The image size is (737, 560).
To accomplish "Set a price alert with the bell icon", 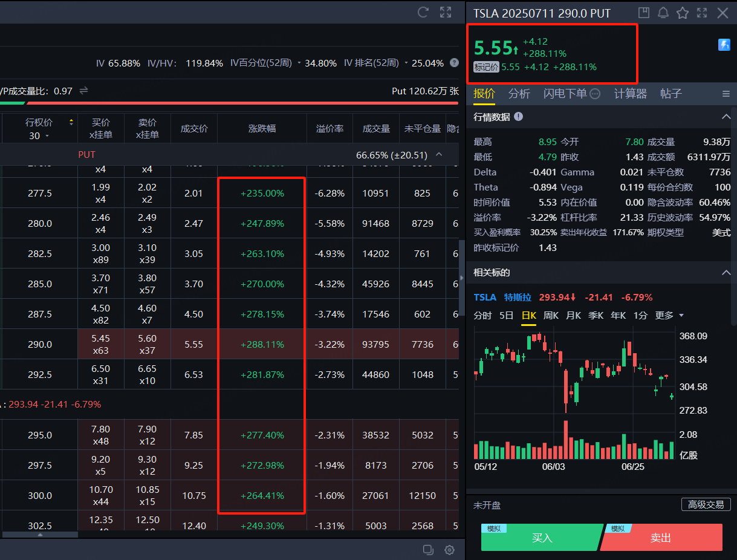I will pyautogui.click(x=663, y=13).
